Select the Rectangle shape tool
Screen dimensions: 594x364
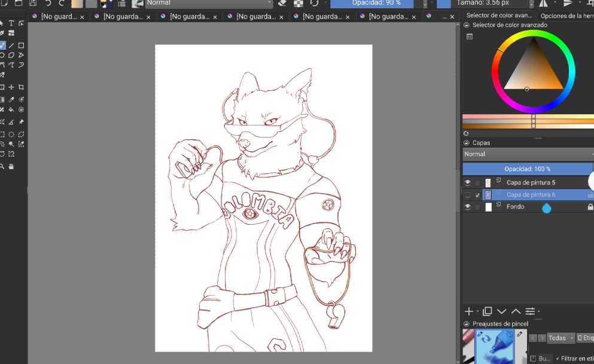click(x=21, y=45)
